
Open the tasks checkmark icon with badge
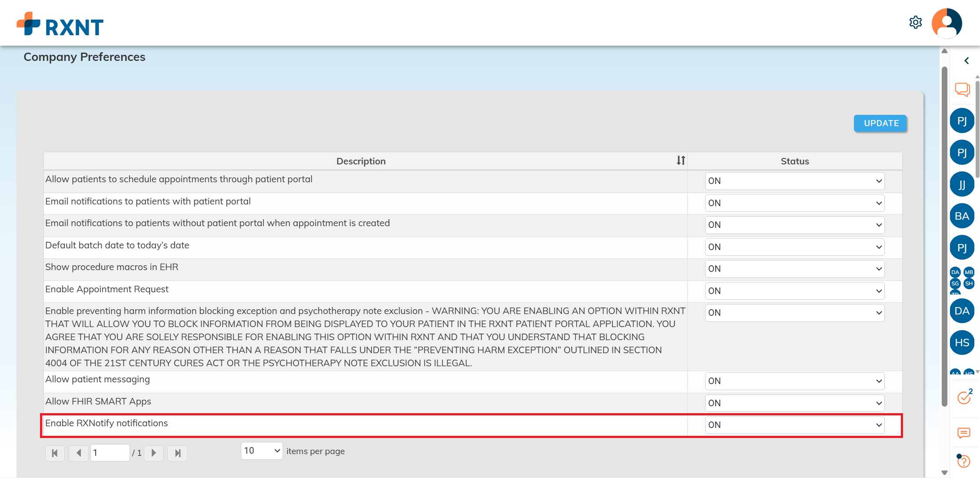964,397
